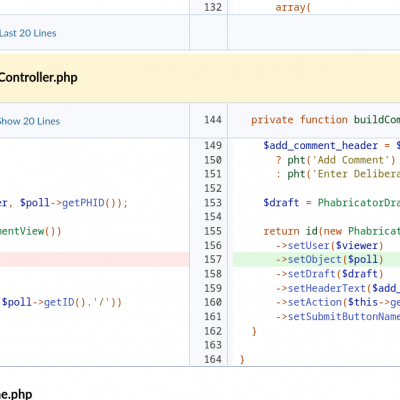Image resolution: width=400 pixels, height=400 pixels.
Task: Select line number 158
Action: [213, 274]
